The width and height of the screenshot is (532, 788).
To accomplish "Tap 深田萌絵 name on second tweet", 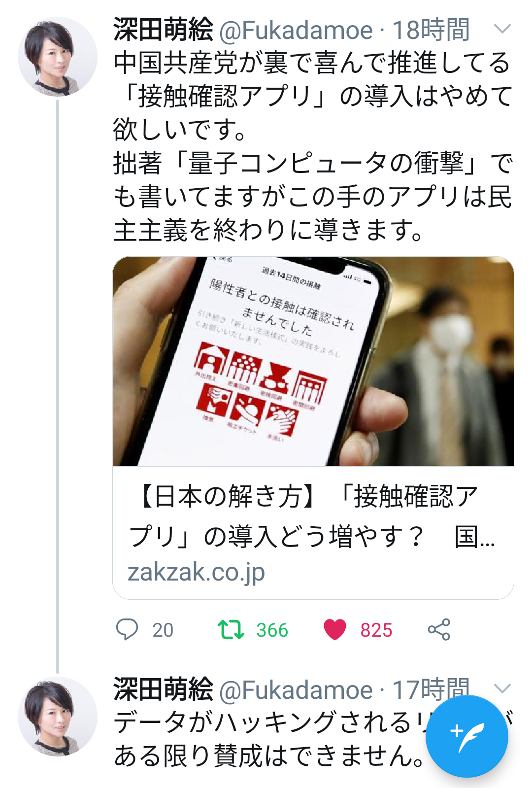I will pyautogui.click(x=163, y=689).
